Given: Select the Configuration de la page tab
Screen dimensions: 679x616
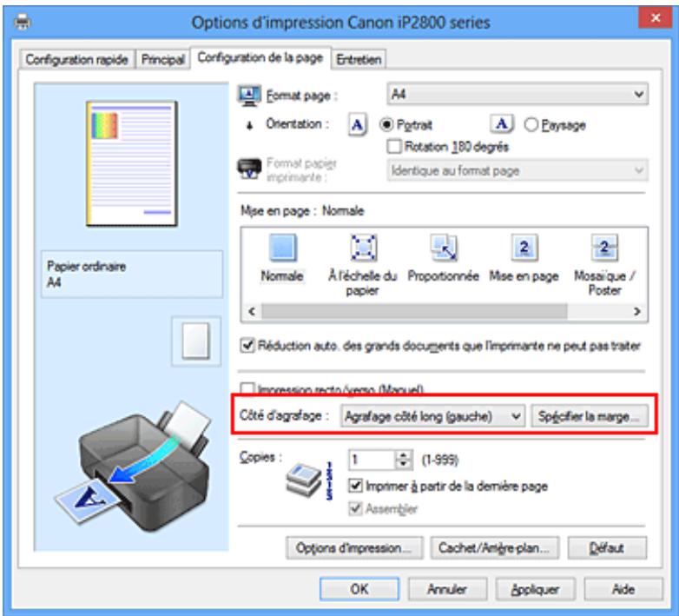Looking at the screenshot, I should [x=260, y=57].
